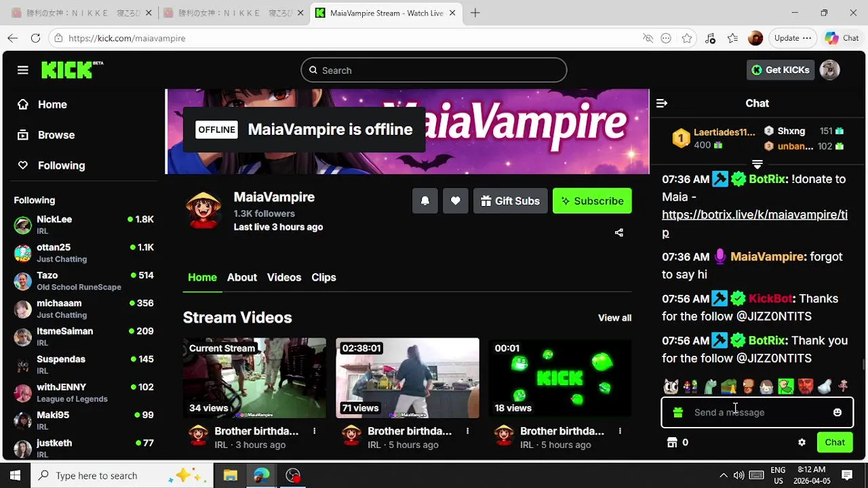Open options menu for third Brother birthday video
Screen dimensions: 868x488
(x=620, y=431)
